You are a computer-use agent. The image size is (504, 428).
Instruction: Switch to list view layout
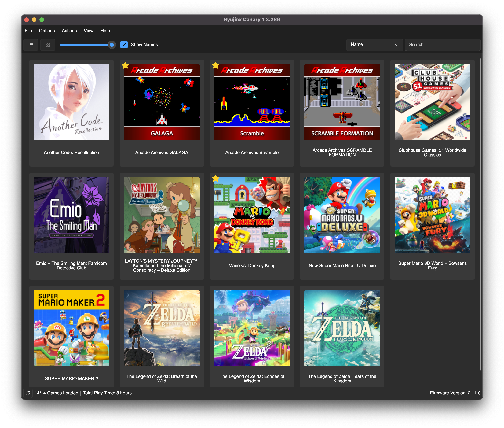[x=31, y=45]
